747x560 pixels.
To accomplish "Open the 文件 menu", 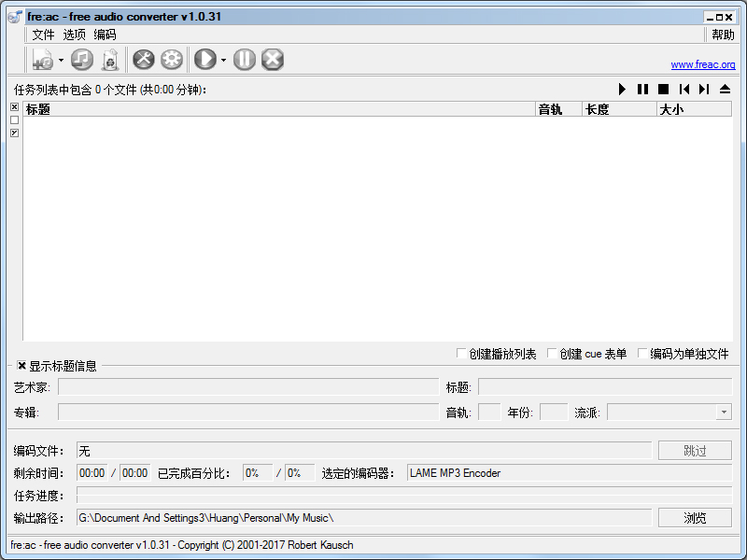I will click(42, 35).
